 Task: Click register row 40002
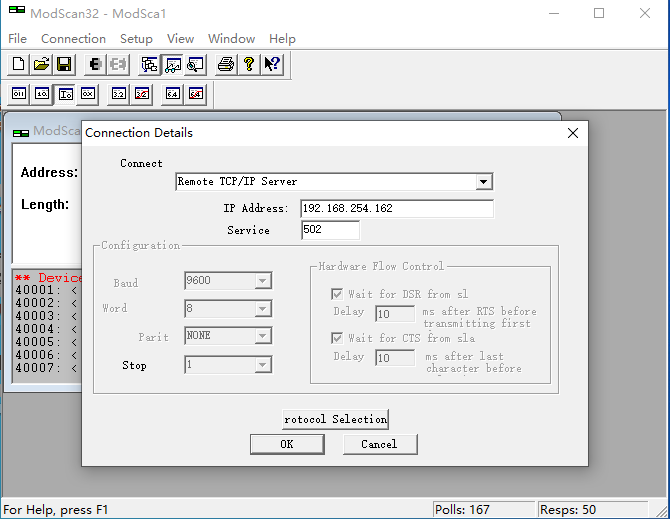pos(48,303)
